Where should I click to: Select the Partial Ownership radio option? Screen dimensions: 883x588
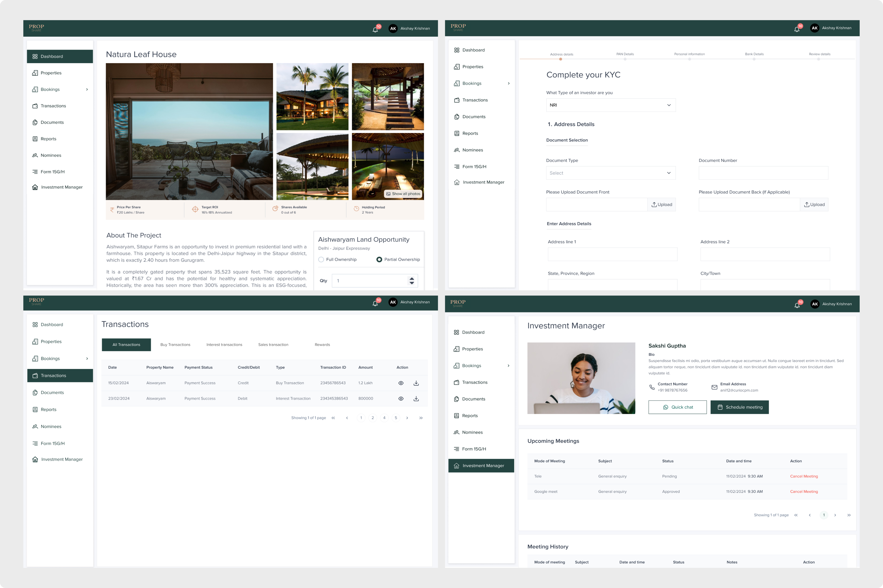(379, 260)
